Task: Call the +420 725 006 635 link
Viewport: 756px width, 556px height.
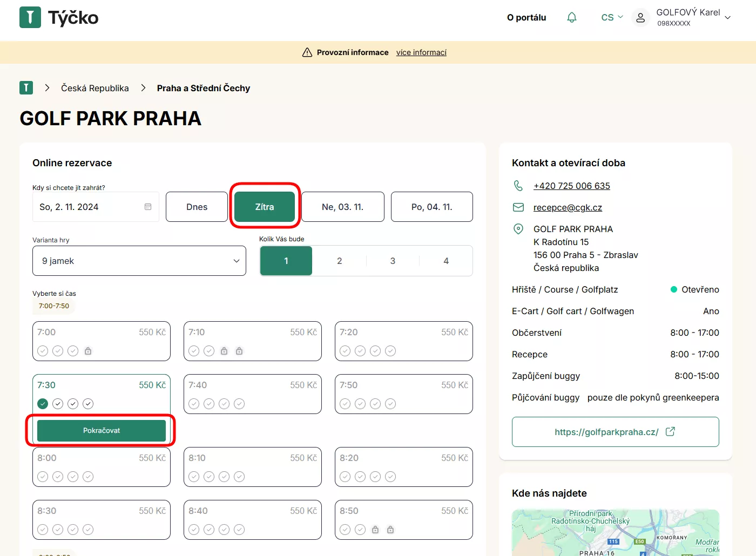Action: point(572,186)
